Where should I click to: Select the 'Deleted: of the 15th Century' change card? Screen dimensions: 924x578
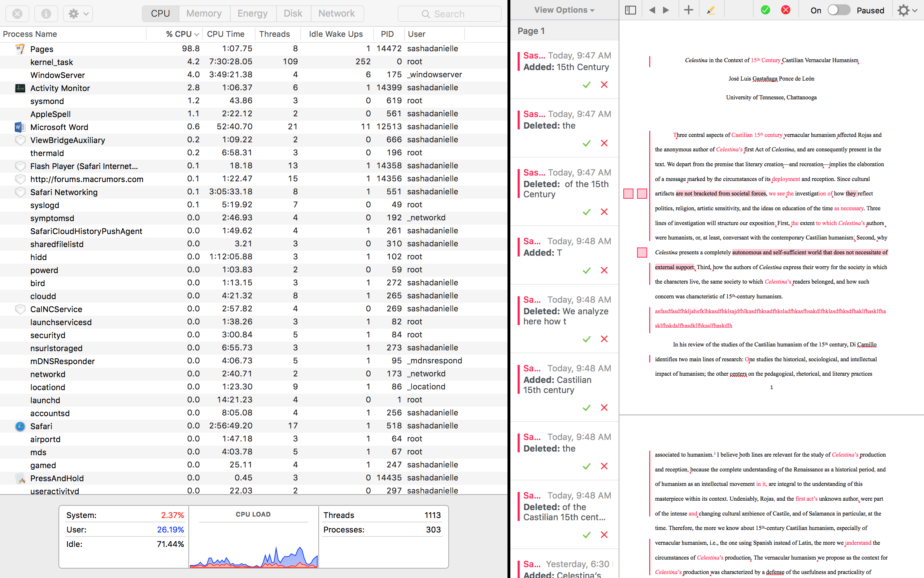(565, 192)
